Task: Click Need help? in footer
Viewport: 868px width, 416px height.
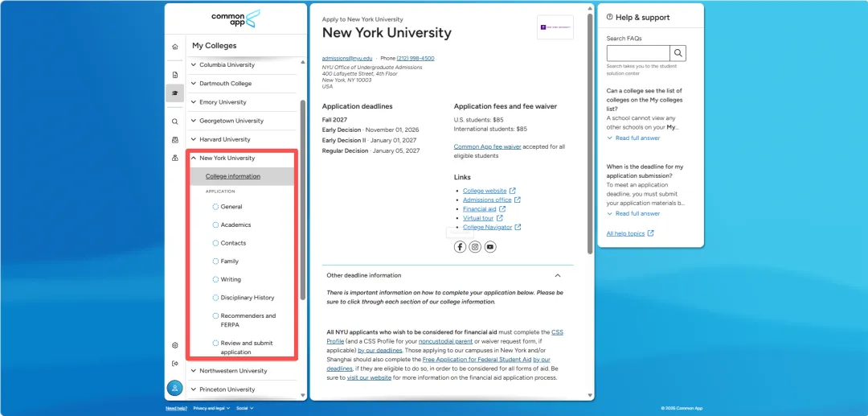Action: pyautogui.click(x=177, y=408)
